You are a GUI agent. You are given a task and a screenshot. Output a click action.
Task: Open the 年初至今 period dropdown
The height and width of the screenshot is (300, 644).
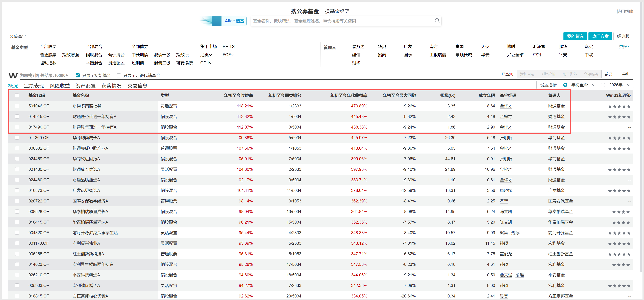tap(583, 85)
